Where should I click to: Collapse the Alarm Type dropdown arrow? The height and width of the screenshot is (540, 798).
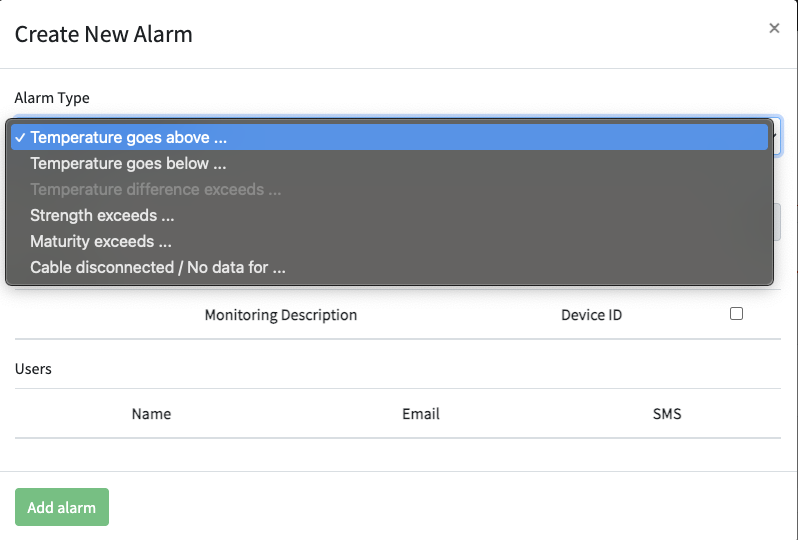point(776,135)
